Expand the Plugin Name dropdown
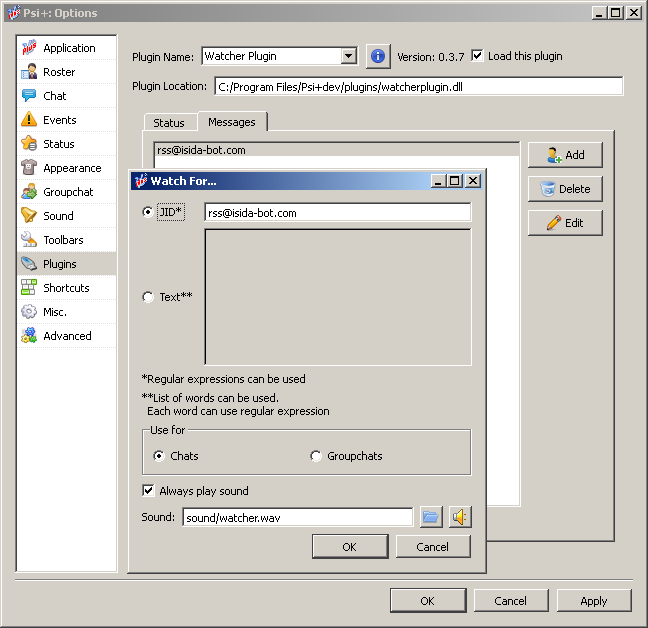 [348, 57]
